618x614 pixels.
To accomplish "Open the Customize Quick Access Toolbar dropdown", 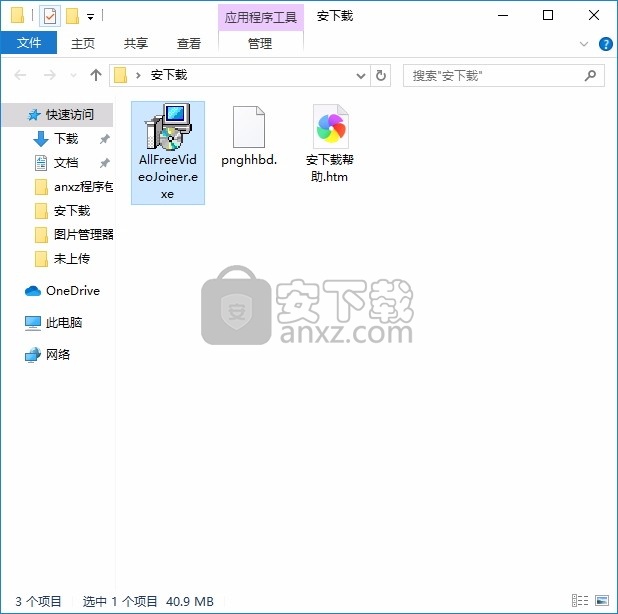I will click(x=91, y=17).
